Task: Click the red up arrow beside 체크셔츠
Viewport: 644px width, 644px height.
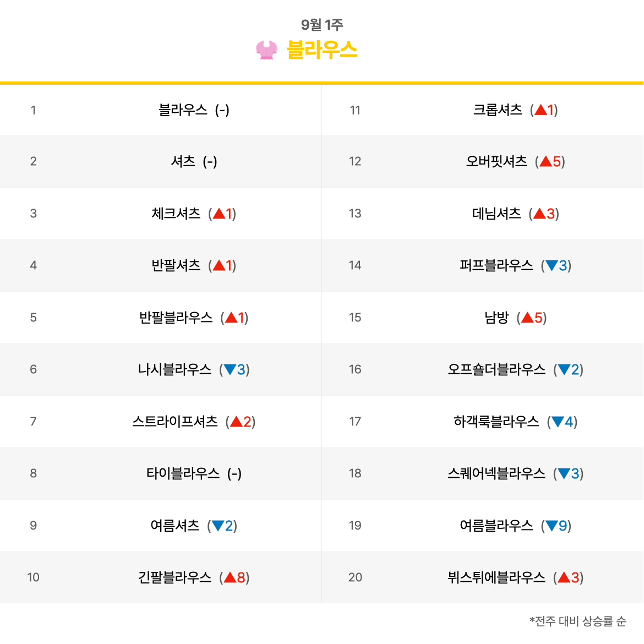Action: tap(219, 214)
